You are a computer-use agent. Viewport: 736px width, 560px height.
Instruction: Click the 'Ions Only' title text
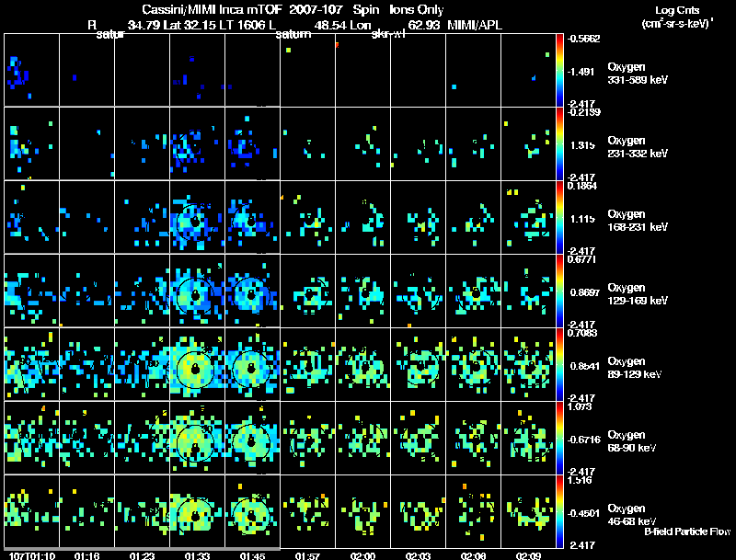[x=416, y=10]
